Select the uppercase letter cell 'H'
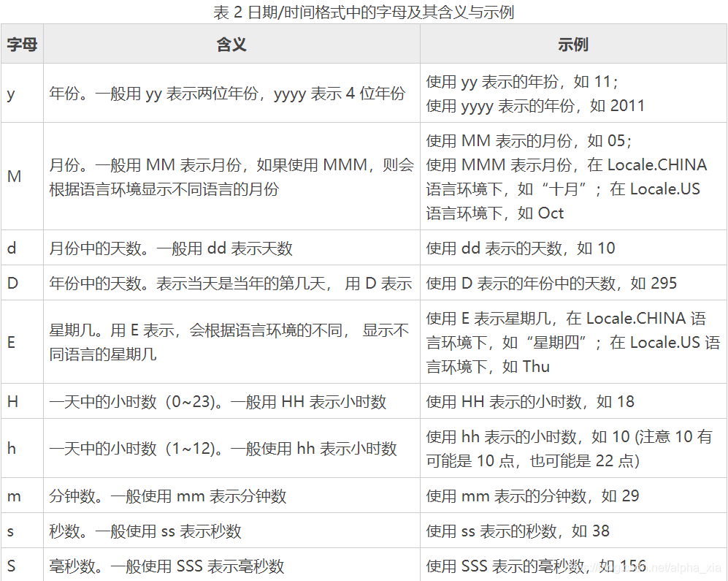 click(x=22, y=401)
